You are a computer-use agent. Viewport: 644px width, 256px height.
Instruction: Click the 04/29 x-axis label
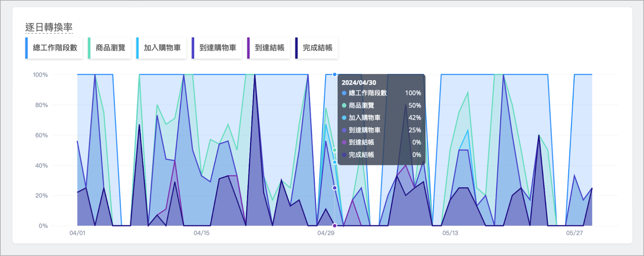(326, 233)
